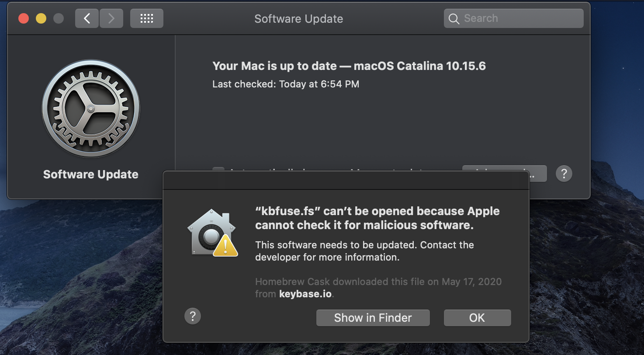The height and width of the screenshot is (355, 644).
Task: Click the "Software Update" label under the gear
Action: 91,174
